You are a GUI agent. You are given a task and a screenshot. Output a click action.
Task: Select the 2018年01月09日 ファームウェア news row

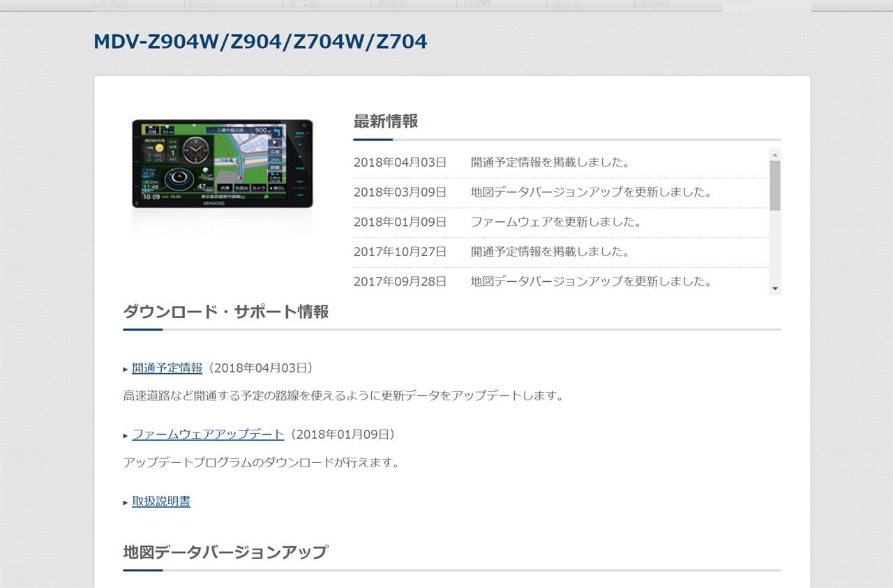coord(561,223)
